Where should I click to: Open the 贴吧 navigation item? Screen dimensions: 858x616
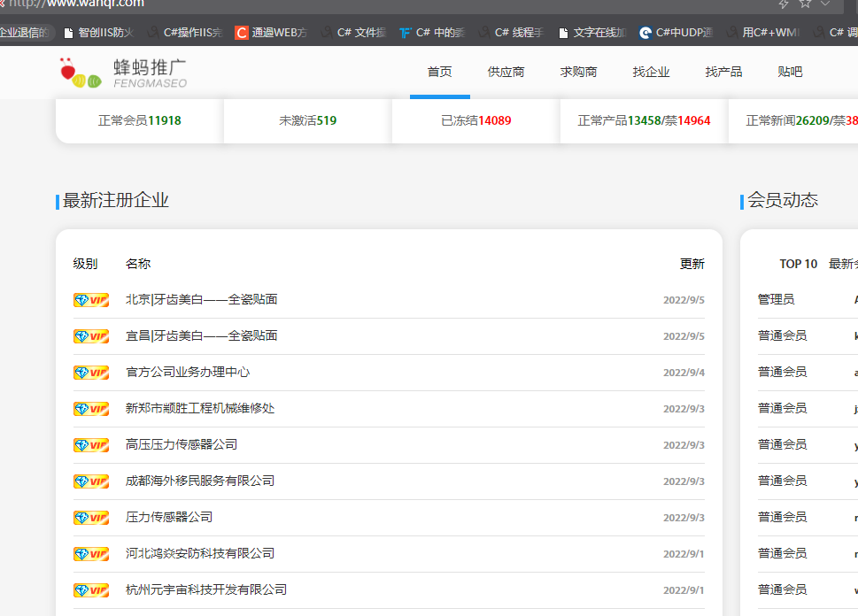tap(790, 73)
